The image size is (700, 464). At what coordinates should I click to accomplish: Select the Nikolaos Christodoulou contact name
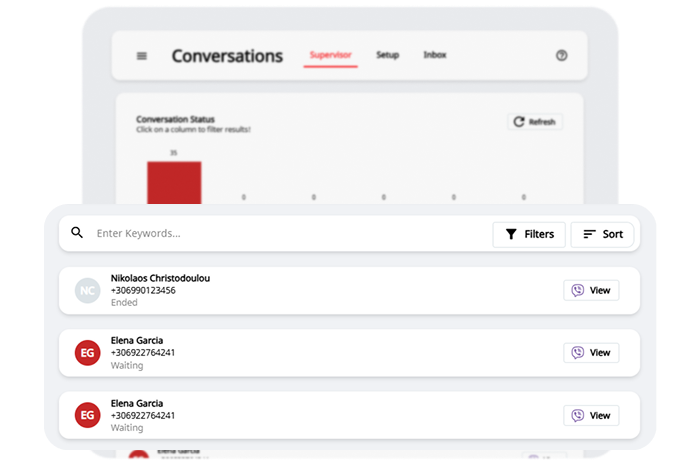(x=160, y=278)
